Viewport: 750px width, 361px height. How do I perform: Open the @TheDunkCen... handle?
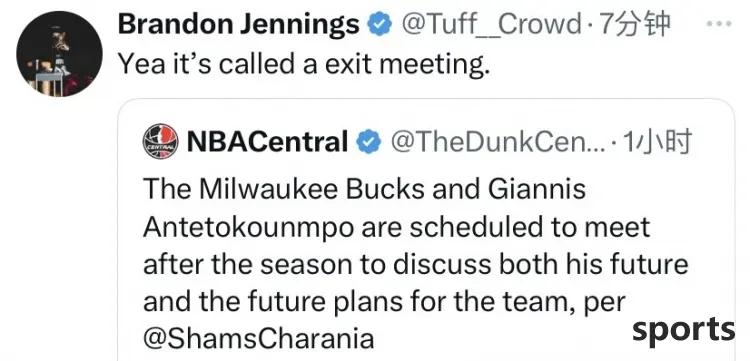497,142
